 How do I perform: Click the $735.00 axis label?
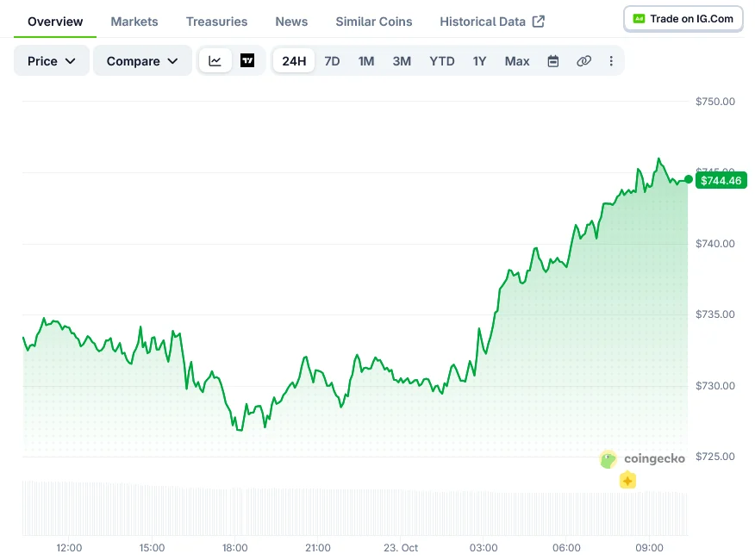[715, 314]
